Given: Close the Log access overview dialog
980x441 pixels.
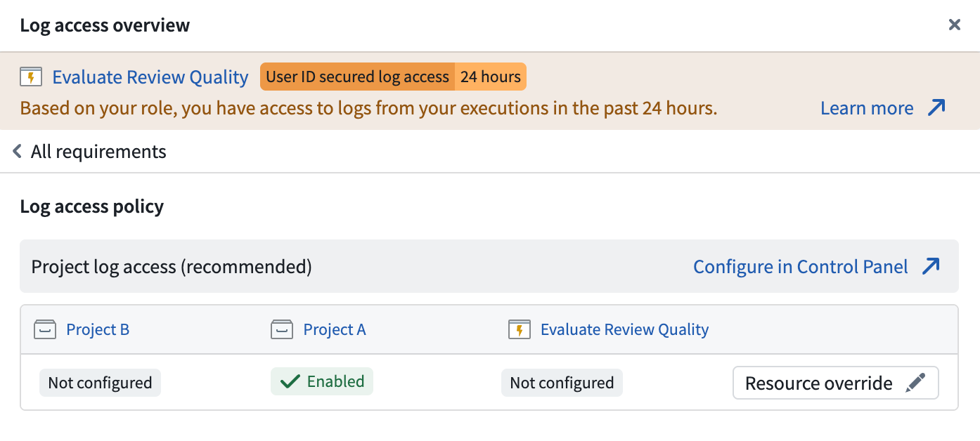Looking at the screenshot, I should 954,25.
